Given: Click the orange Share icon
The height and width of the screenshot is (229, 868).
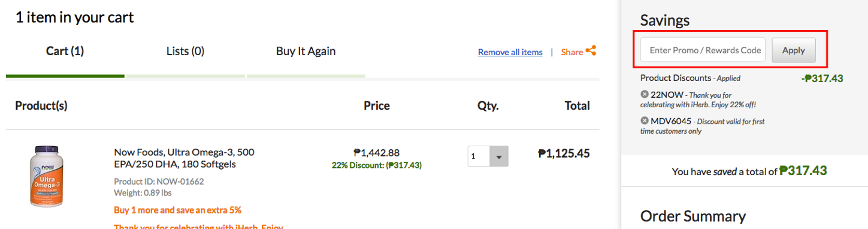Looking at the screenshot, I should click(x=591, y=51).
